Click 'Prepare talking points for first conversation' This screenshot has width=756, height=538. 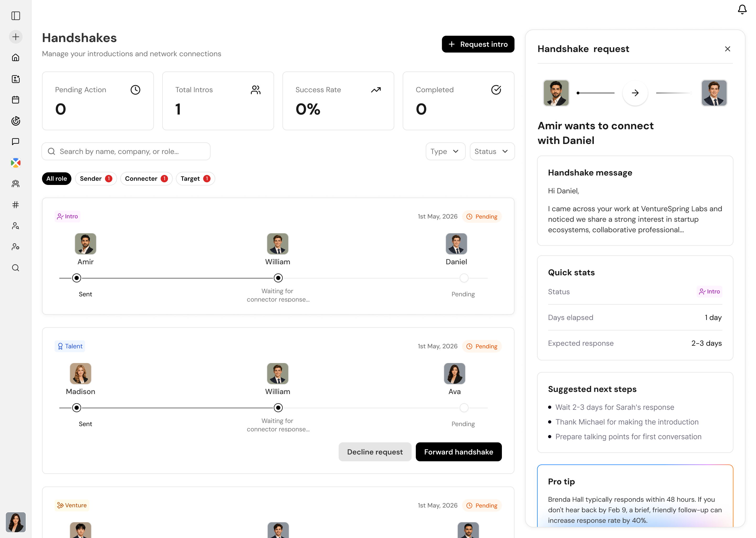[628, 437]
